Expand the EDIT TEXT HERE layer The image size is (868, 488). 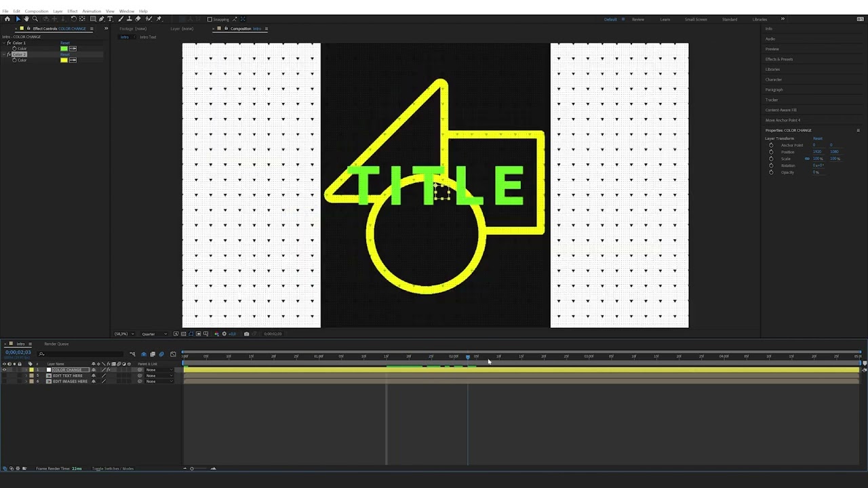pos(26,375)
